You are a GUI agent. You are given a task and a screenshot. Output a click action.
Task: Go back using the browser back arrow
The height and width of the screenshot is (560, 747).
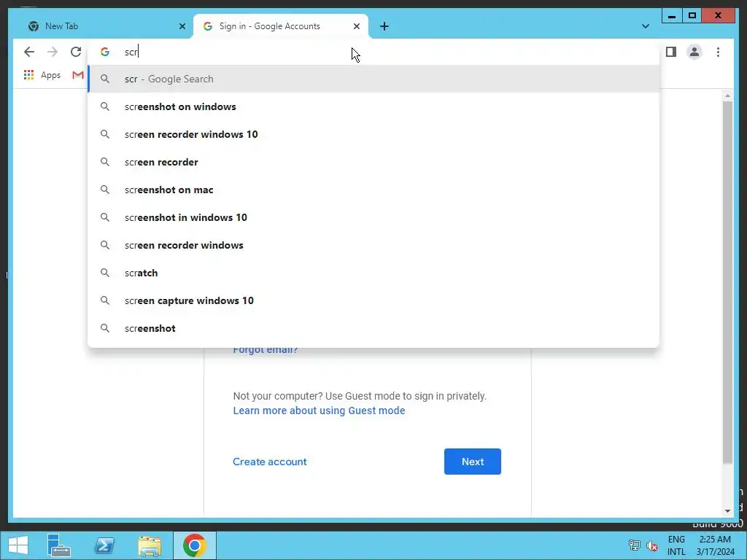coord(29,52)
